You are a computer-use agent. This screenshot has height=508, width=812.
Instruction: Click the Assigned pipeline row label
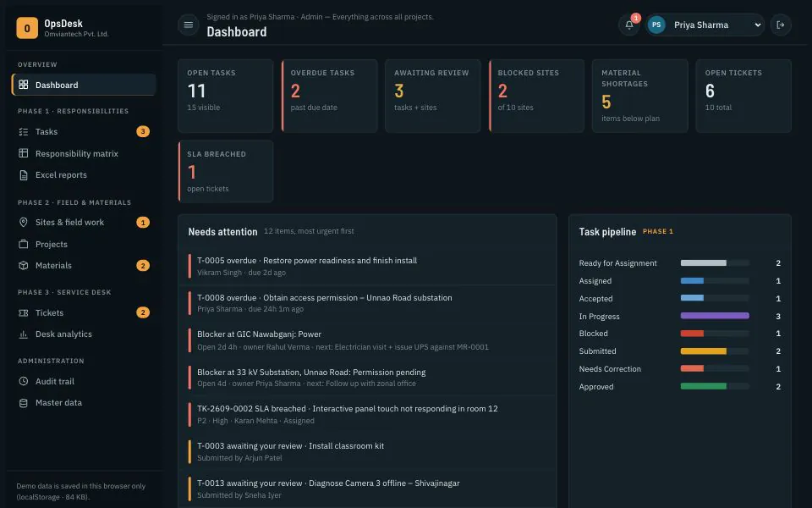click(595, 281)
